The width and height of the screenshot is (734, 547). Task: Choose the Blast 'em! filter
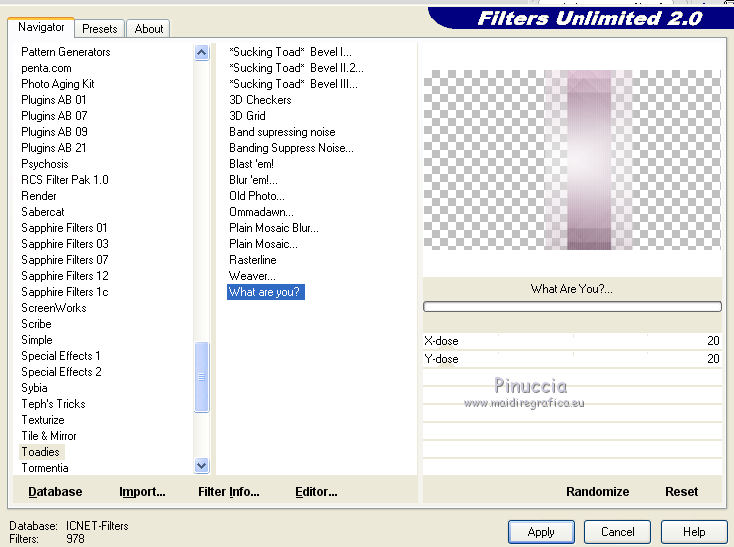click(251, 164)
